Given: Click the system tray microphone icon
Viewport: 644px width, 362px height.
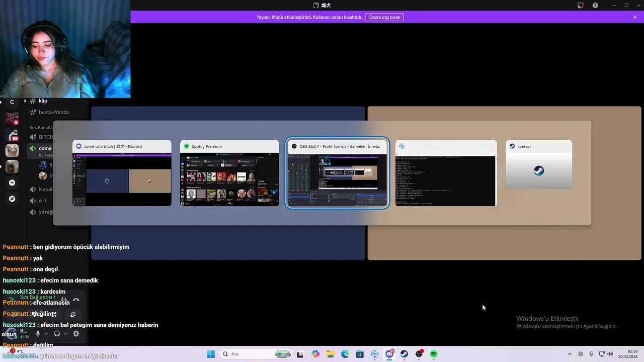Looking at the screenshot, I should coord(591,354).
